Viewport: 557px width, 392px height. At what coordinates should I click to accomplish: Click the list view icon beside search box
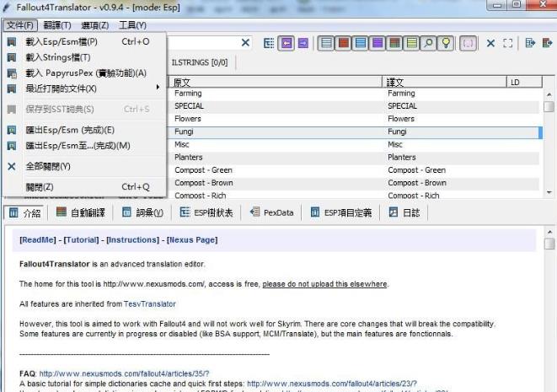[x=270, y=43]
